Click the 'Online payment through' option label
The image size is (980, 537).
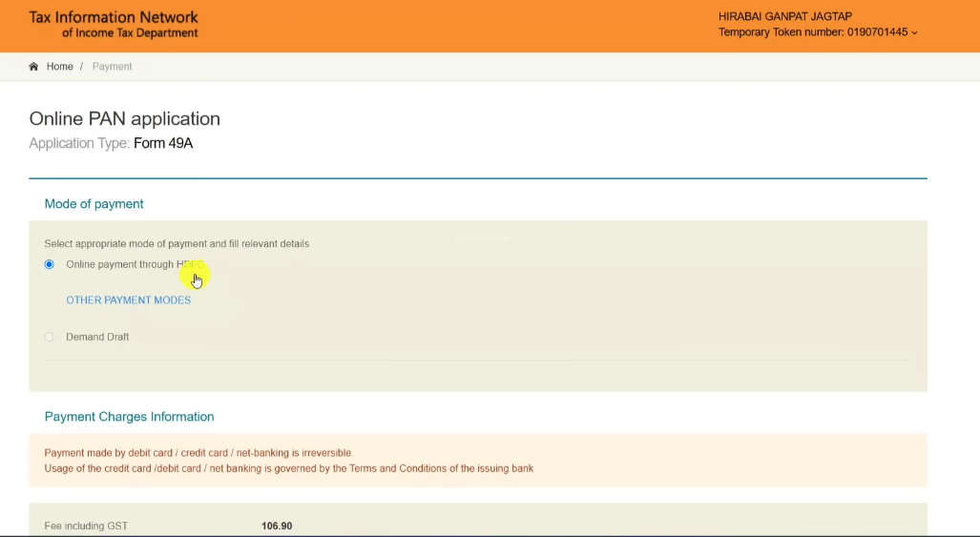tap(120, 264)
